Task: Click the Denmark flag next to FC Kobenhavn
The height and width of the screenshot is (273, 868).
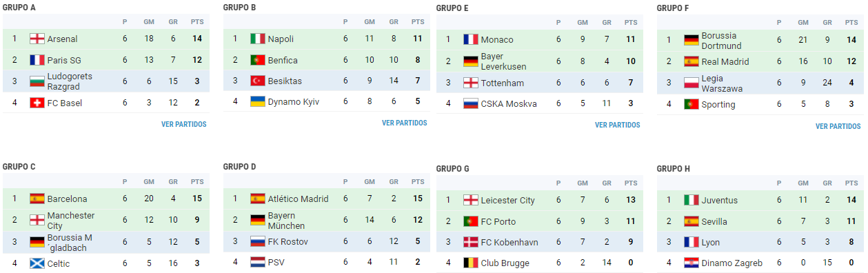Action: click(470, 242)
